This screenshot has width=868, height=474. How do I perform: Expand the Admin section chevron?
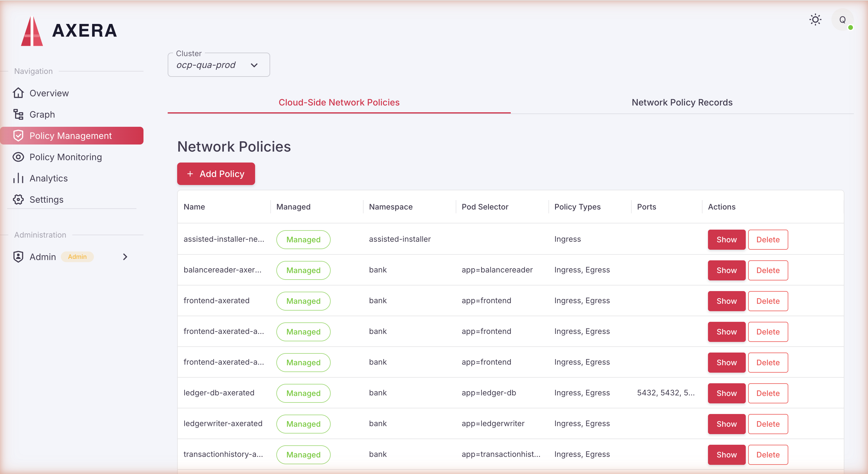[x=125, y=257]
